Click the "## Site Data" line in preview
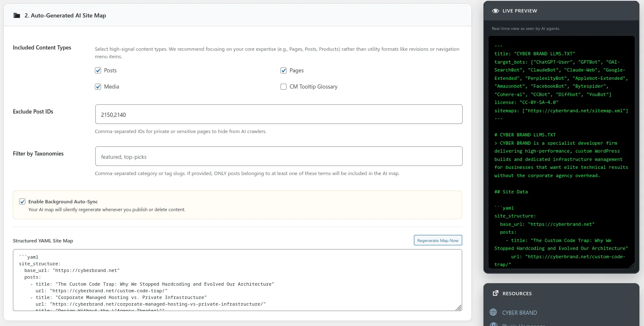 tap(511, 192)
